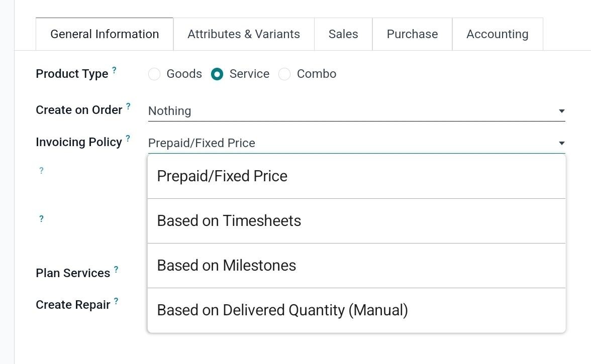This screenshot has width=591, height=364.
Task: Click the help icon beside Invoicing Policy
Action: click(128, 139)
